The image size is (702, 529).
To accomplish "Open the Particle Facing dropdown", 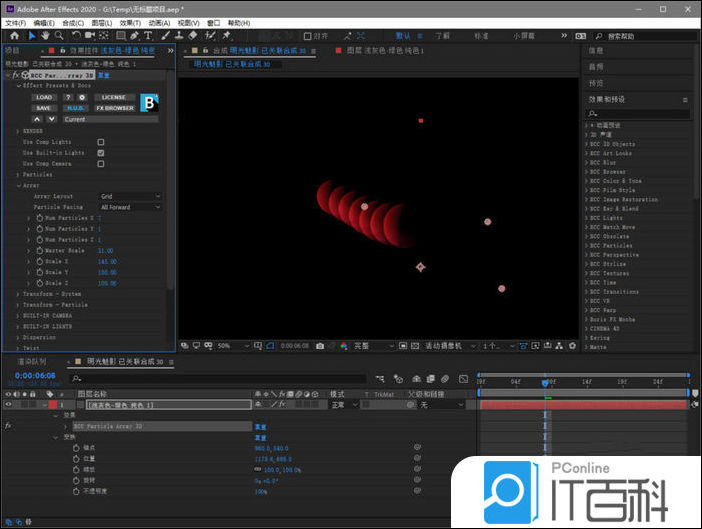I will click(130, 207).
